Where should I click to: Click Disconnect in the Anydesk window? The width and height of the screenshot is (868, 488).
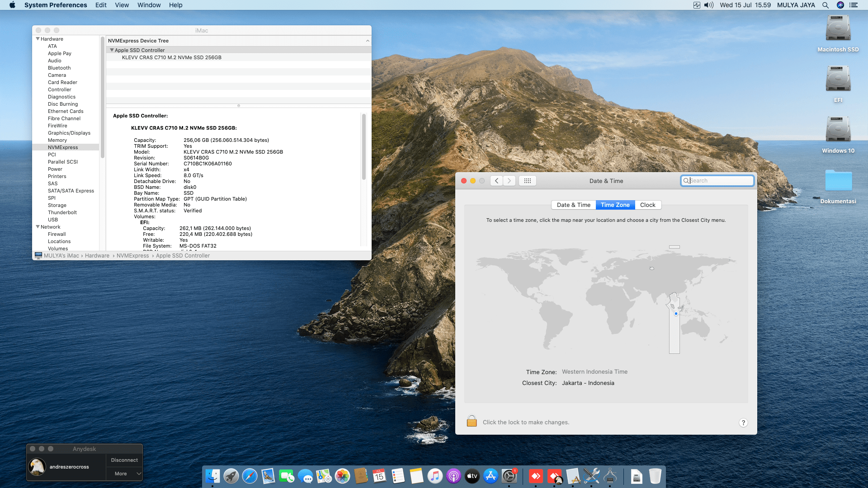(124, 460)
